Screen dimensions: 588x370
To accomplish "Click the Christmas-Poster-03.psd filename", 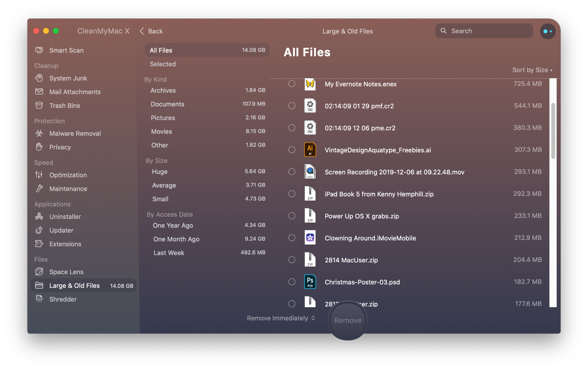I will click(x=362, y=282).
